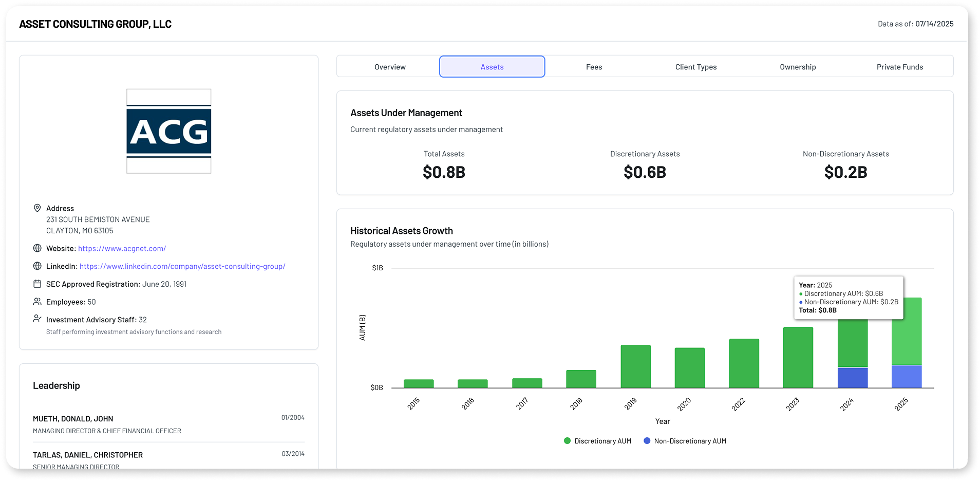Toggle the blue dot beside Non-Discretionary AUM in tooltip

801,302
